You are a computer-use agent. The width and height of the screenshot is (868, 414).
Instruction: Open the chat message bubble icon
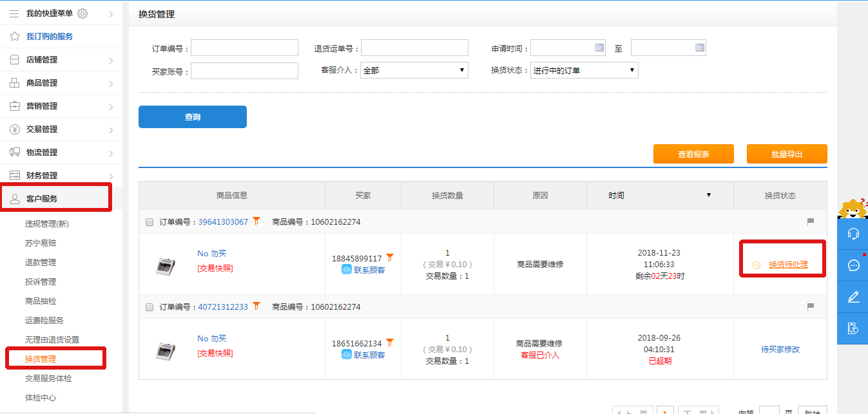click(x=854, y=265)
